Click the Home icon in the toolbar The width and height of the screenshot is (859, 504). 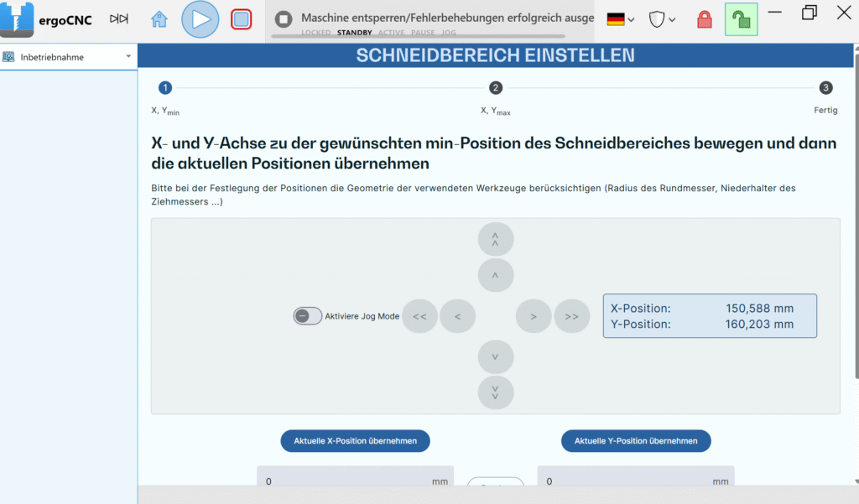[159, 19]
